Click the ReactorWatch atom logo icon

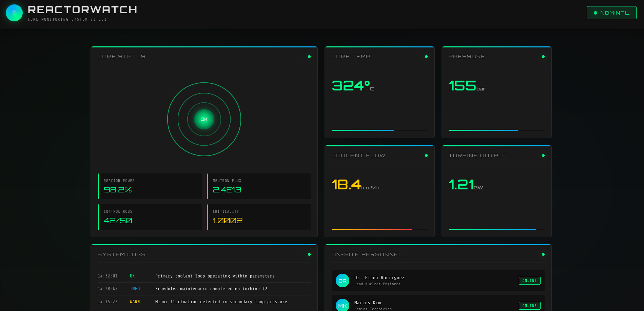coord(14,13)
